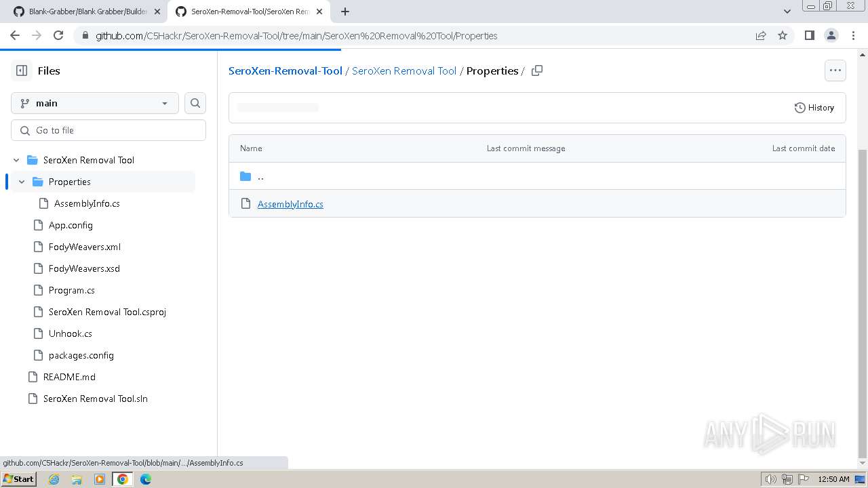Reload the current page
The width and height of the screenshot is (868, 488).
(58, 35)
